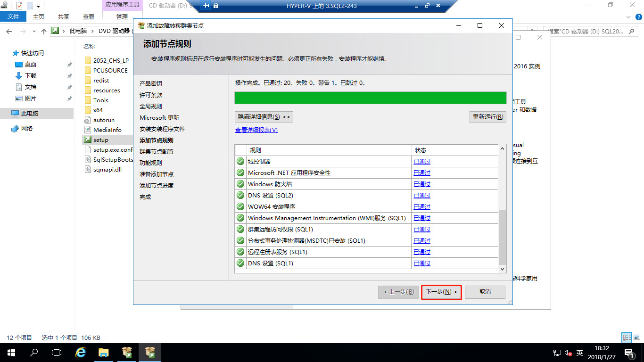Image resolution: width=644 pixels, height=362 pixels.
Task: Select the x64 folder icon
Action: 88,110
